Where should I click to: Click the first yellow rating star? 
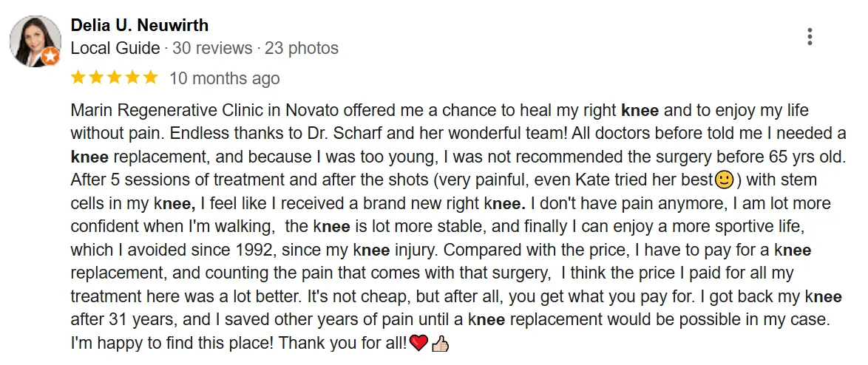click(x=78, y=78)
